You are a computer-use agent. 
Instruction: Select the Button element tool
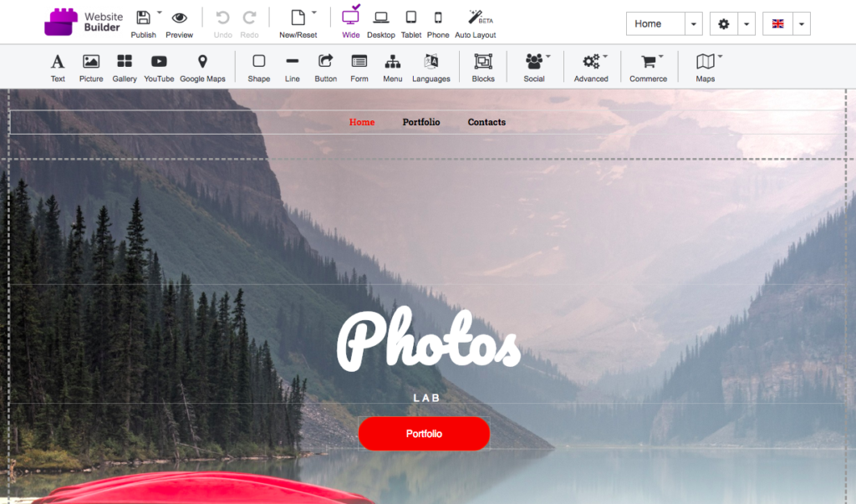pos(325,68)
